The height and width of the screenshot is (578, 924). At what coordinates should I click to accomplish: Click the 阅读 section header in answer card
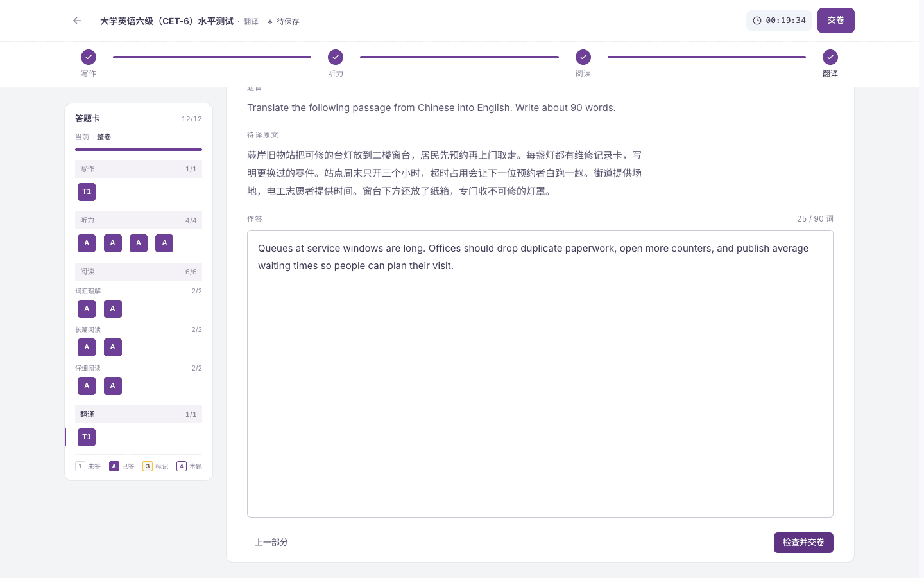[139, 272]
